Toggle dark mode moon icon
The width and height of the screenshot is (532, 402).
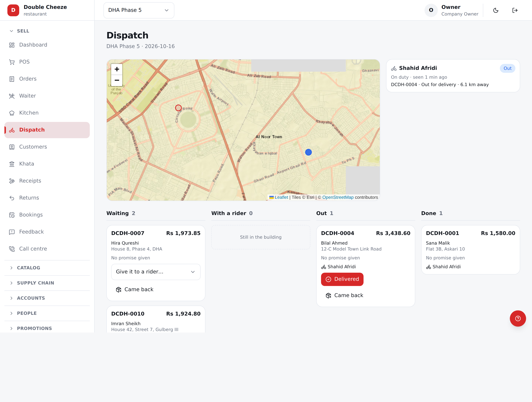[x=496, y=10]
